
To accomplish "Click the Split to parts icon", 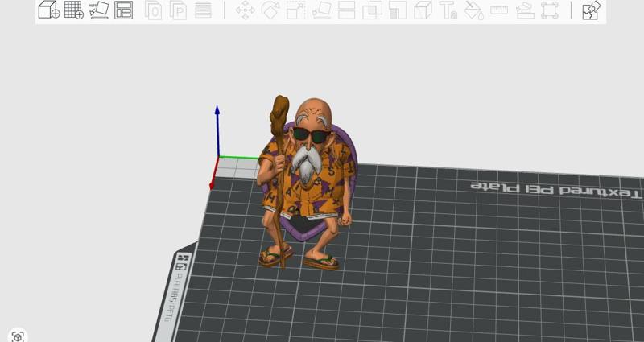I will click(178, 10).
